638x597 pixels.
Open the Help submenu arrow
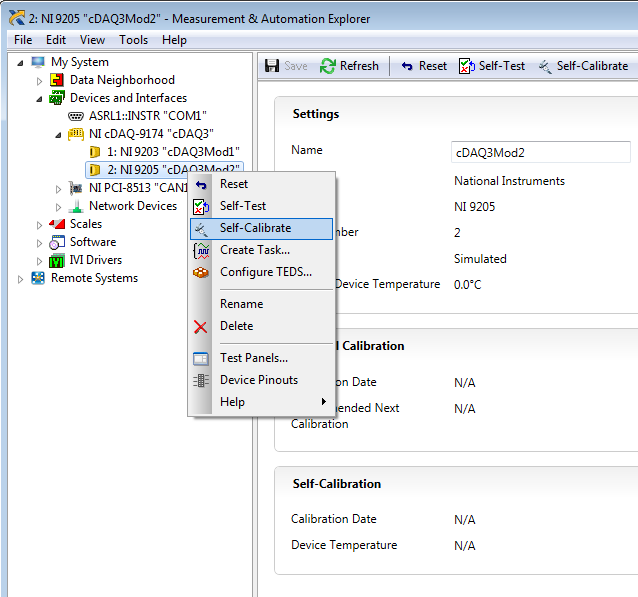(x=324, y=402)
